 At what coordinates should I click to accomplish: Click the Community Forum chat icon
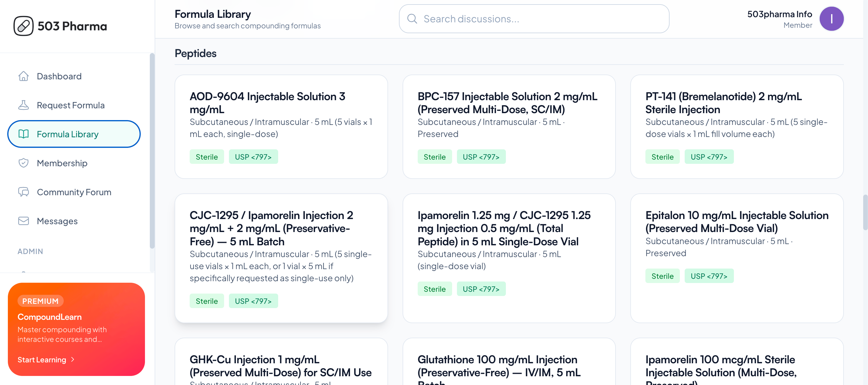[x=23, y=192]
